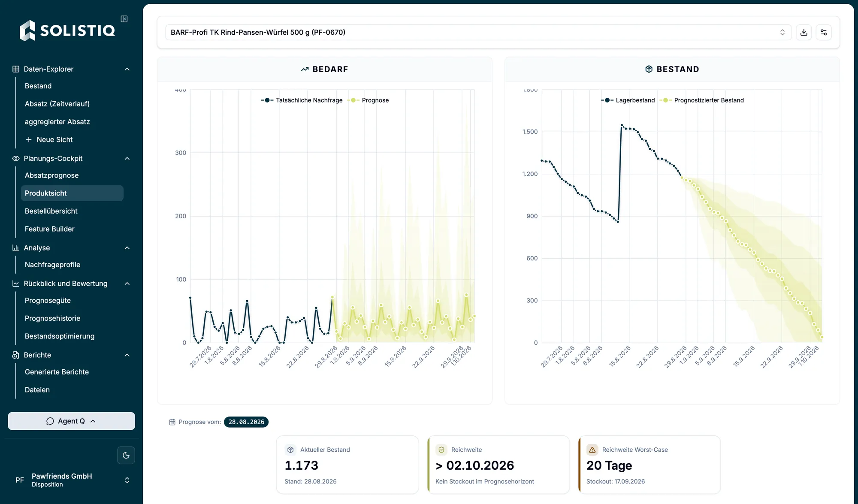Open the product selector dropdown
The width and height of the screenshot is (858, 504).
point(478,33)
